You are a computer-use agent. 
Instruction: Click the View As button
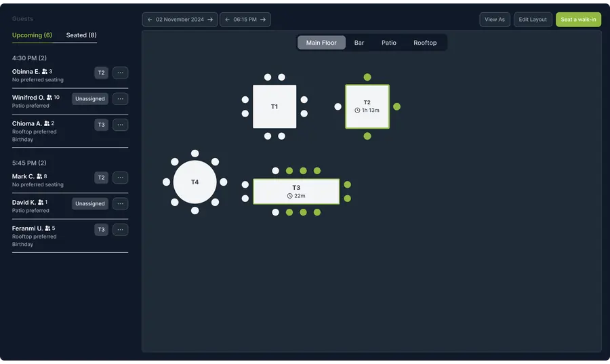click(495, 20)
